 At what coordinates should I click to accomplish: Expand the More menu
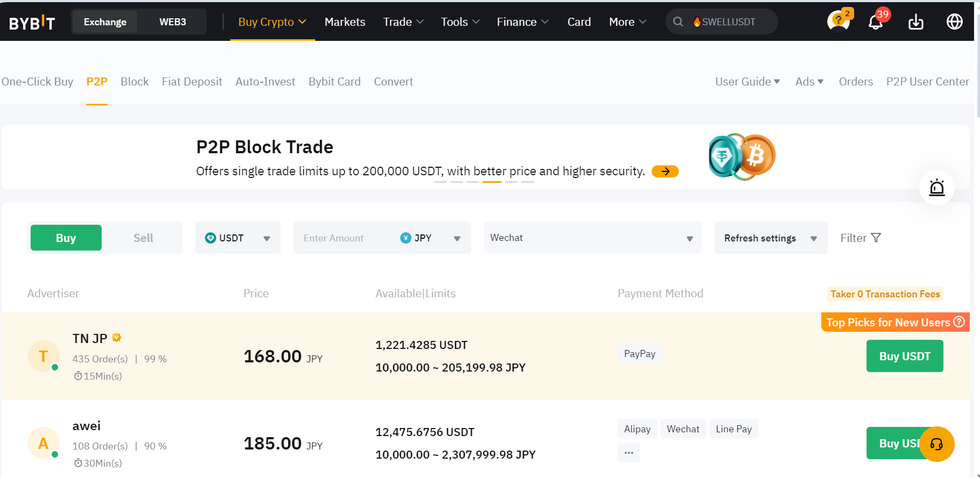pos(628,22)
